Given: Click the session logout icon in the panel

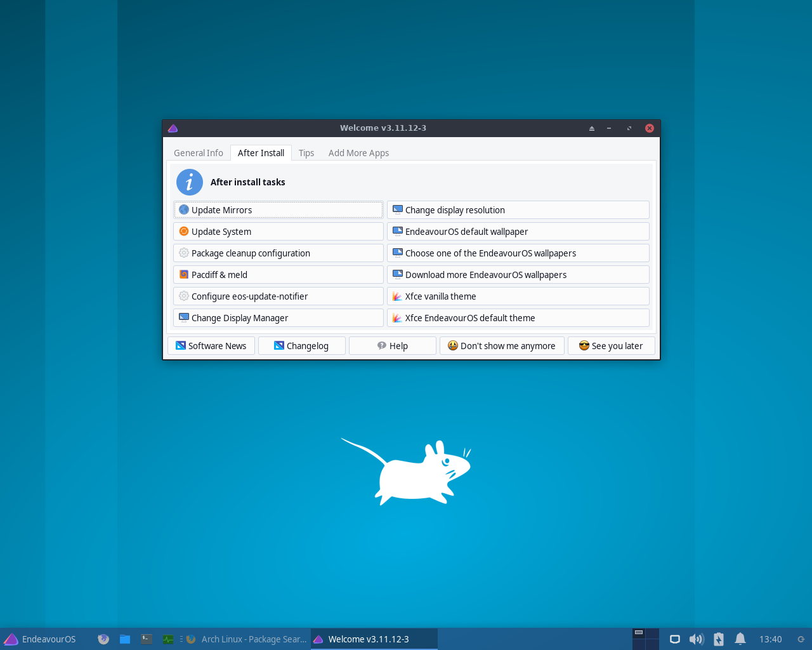Looking at the screenshot, I should point(801,639).
